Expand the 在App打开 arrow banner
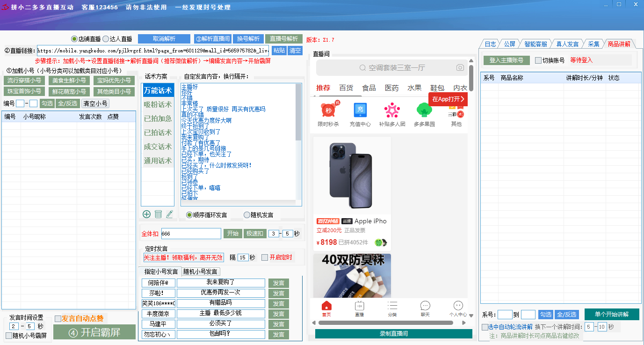The height and width of the screenshot is (345, 644). pos(448,99)
